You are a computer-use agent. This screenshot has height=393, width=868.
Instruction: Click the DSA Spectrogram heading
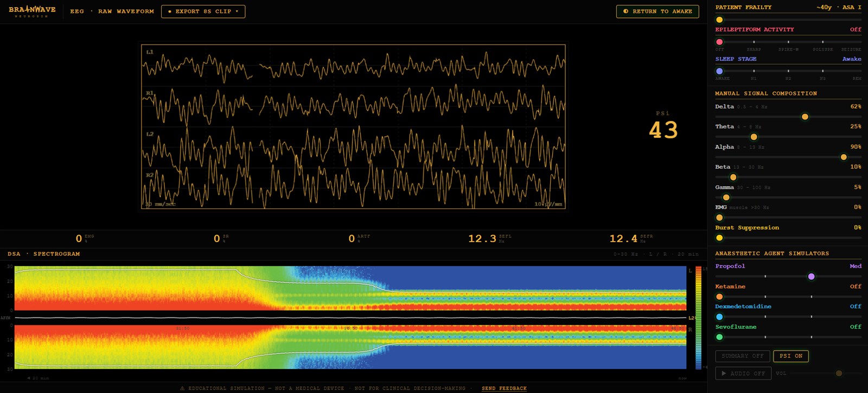43,254
